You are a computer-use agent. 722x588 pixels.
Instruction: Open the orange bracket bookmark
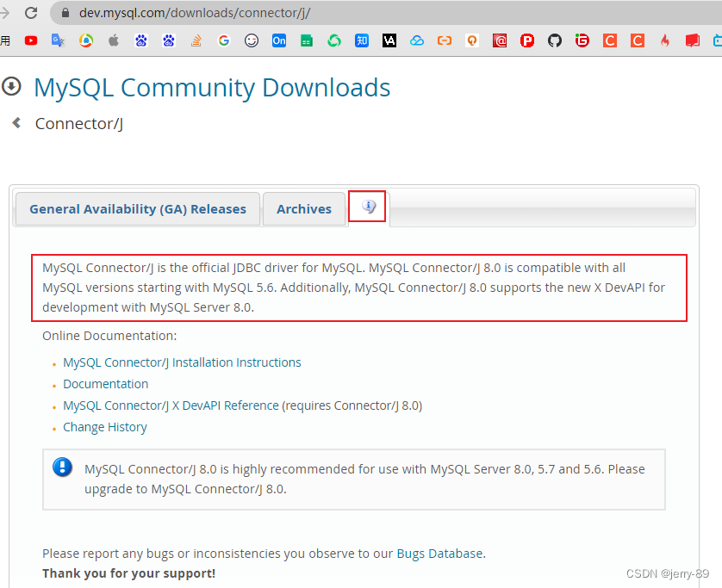tap(445, 41)
